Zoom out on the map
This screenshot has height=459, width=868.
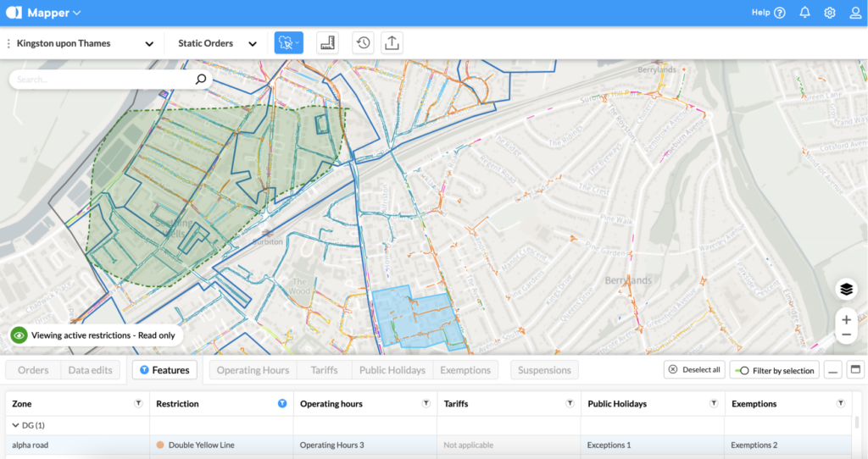pos(845,335)
